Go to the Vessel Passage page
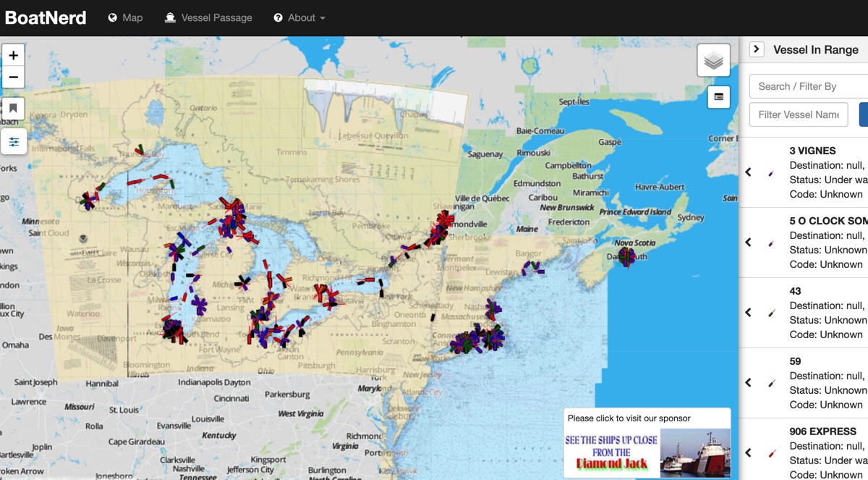868x480 pixels. tap(208, 18)
